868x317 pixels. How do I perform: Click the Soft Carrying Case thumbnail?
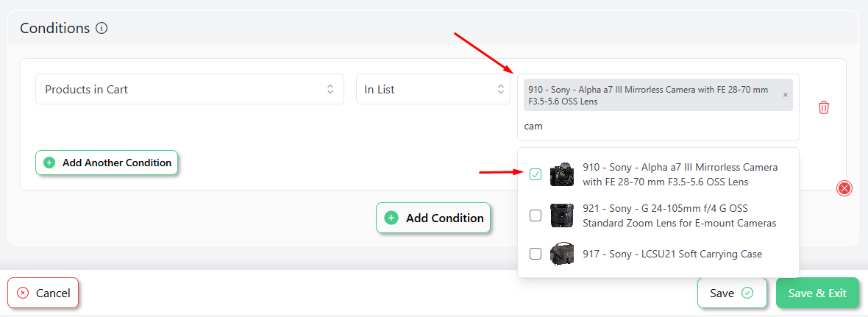coord(562,254)
